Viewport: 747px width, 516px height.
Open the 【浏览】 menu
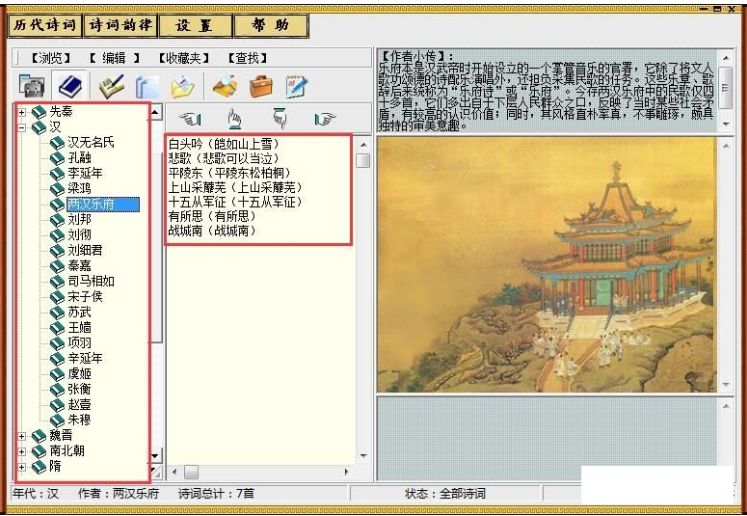50,58
